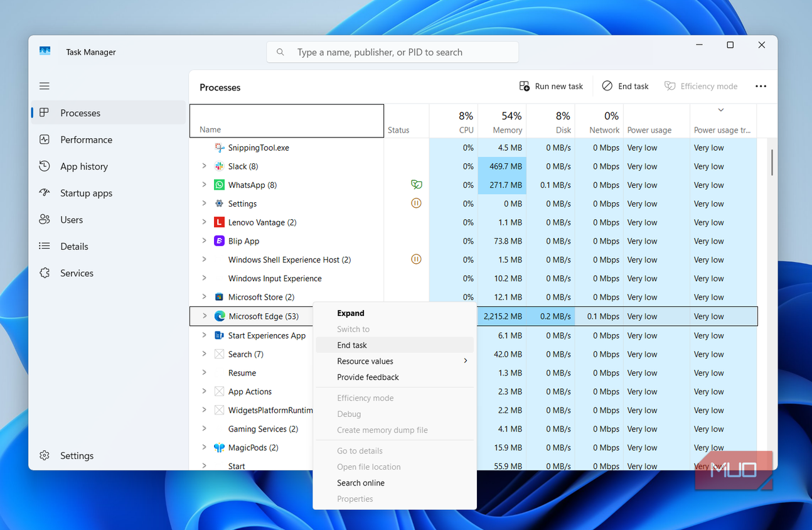The height and width of the screenshot is (530, 812).
Task: Click the Run new task button
Action: (552, 86)
